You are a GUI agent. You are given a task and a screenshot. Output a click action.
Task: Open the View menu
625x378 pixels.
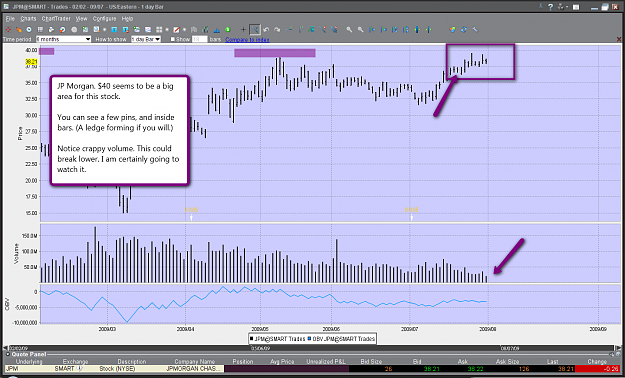81,19
